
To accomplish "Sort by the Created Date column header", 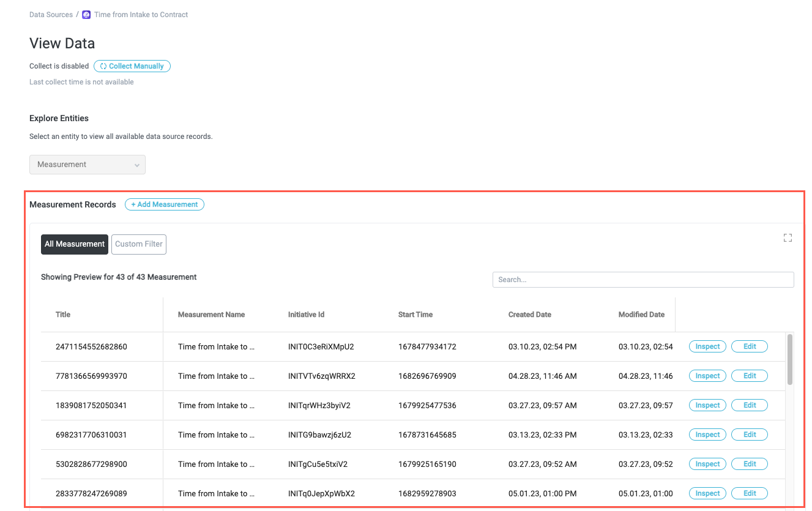I will (529, 315).
